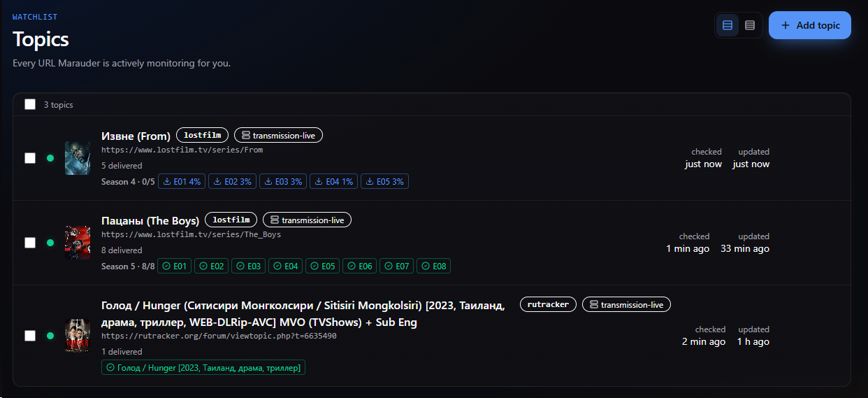Click transmission-live badge on The Boys
The image size is (868, 398).
click(x=307, y=220)
